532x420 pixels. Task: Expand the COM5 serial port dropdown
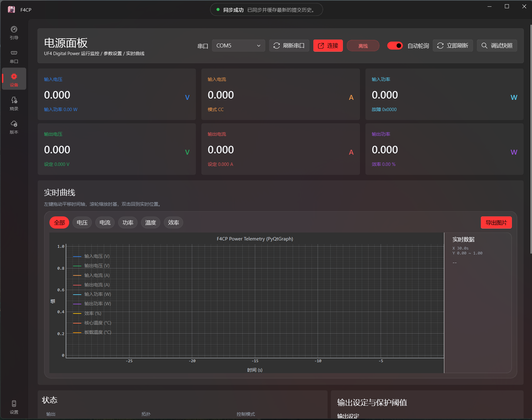tap(238, 46)
